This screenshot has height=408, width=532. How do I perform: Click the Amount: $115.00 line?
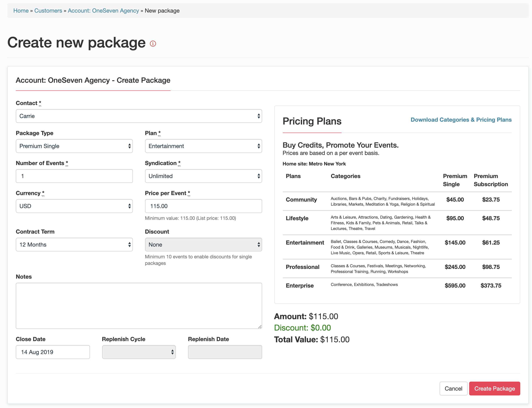coord(306,316)
